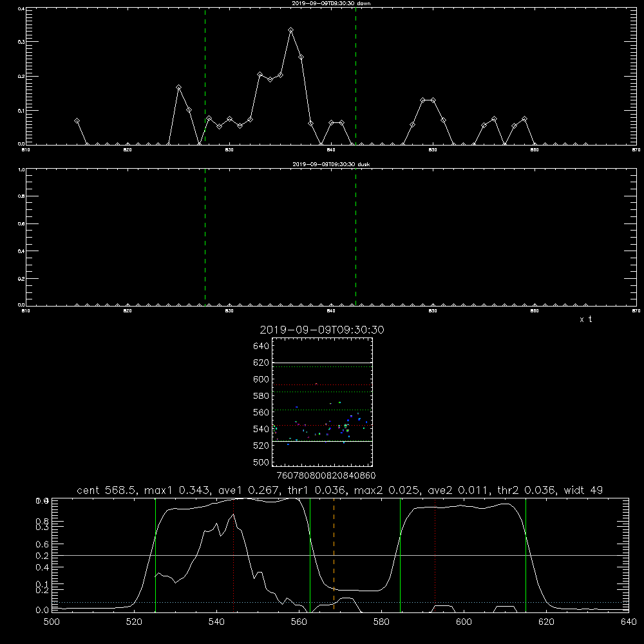Click the right green dashed line in dusk plot

coord(355,237)
